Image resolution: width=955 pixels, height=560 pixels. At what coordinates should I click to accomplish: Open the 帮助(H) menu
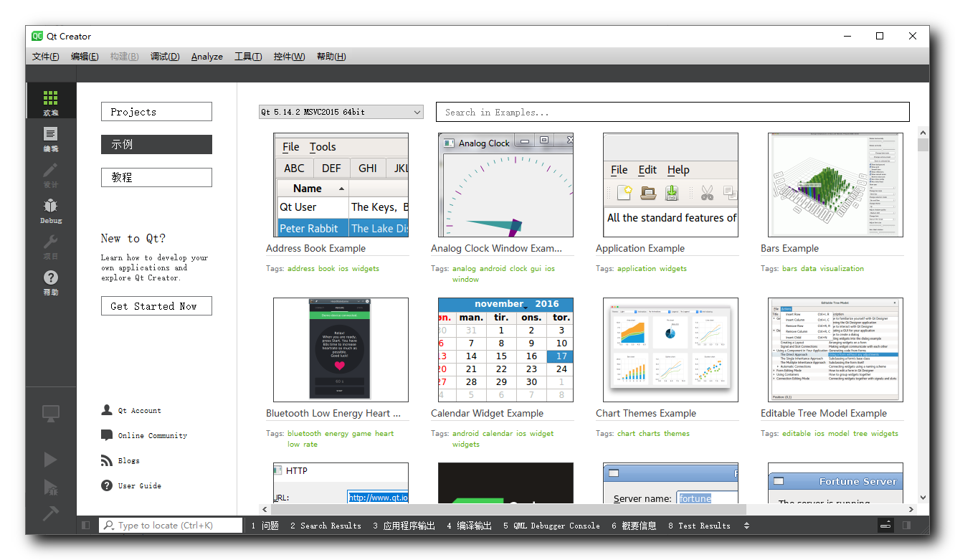331,57
